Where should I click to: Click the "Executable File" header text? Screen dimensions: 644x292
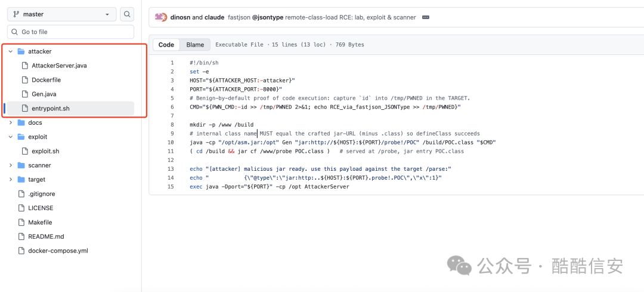click(240, 45)
